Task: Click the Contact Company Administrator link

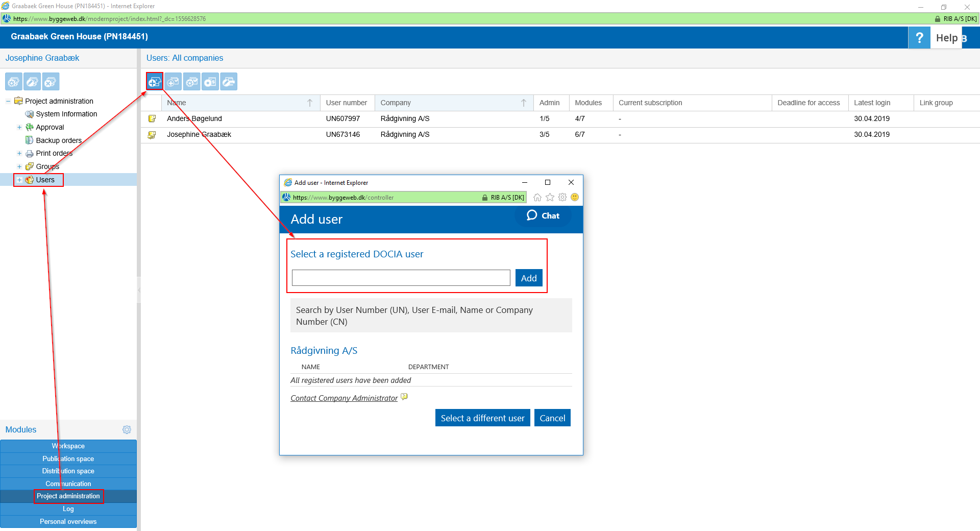Action: point(344,398)
